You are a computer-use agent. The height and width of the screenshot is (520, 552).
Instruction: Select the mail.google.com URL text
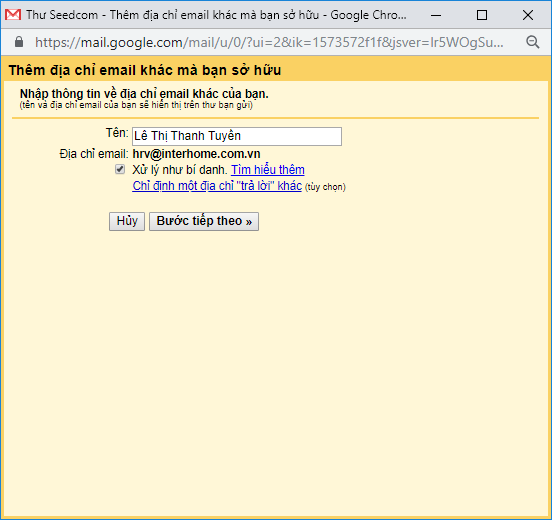point(269,42)
